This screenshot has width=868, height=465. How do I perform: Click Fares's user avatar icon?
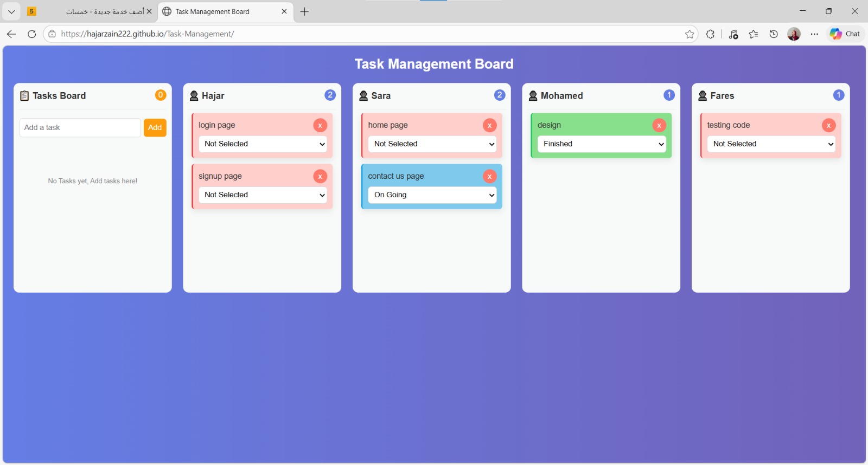pyautogui.click(x=703, y=96)
